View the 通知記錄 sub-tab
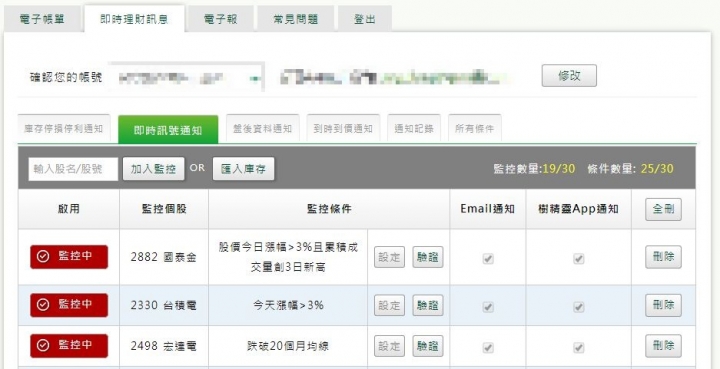 coord(414,129)
